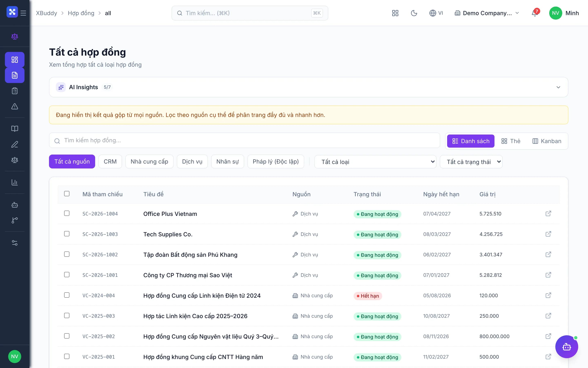Screen dimensions: 588x368
Task: Open notifications bell with 7 badge
Action: tap(535, 13)
